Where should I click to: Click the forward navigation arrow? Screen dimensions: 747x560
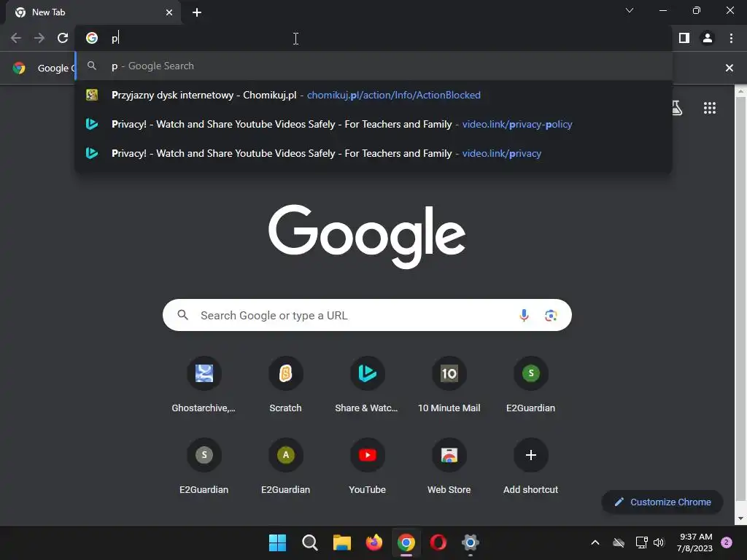pos(39,38)
